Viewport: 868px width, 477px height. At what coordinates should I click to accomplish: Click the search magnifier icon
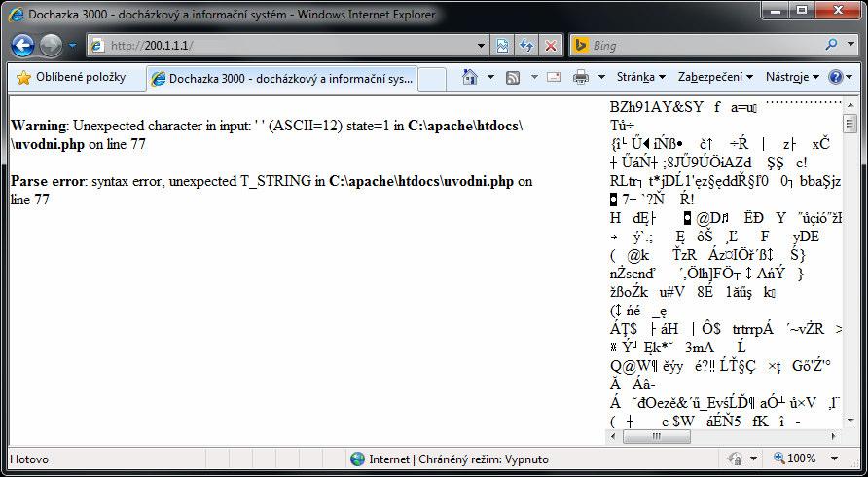pos(831,45)
